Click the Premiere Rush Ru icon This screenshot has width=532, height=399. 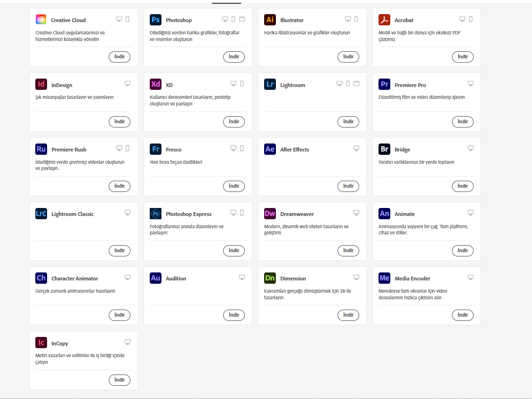coord(41,149)
